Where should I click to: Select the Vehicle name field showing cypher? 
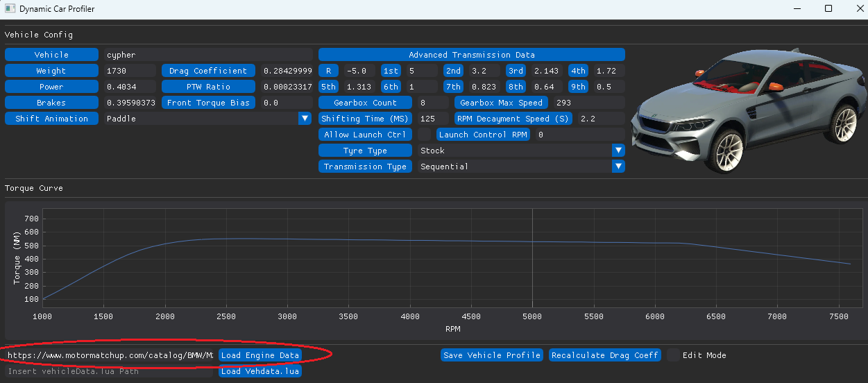pyautogui.click(x=208, y=55)
